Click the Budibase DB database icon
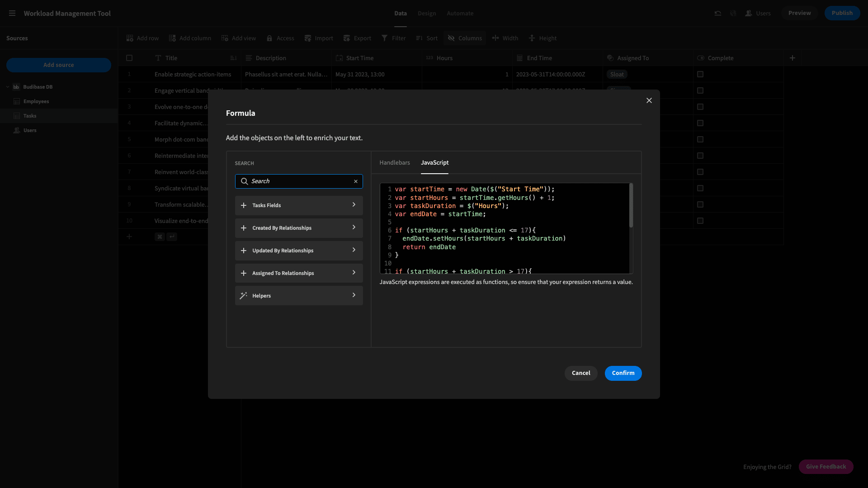The image size is (868, 488). coord(16,87)
